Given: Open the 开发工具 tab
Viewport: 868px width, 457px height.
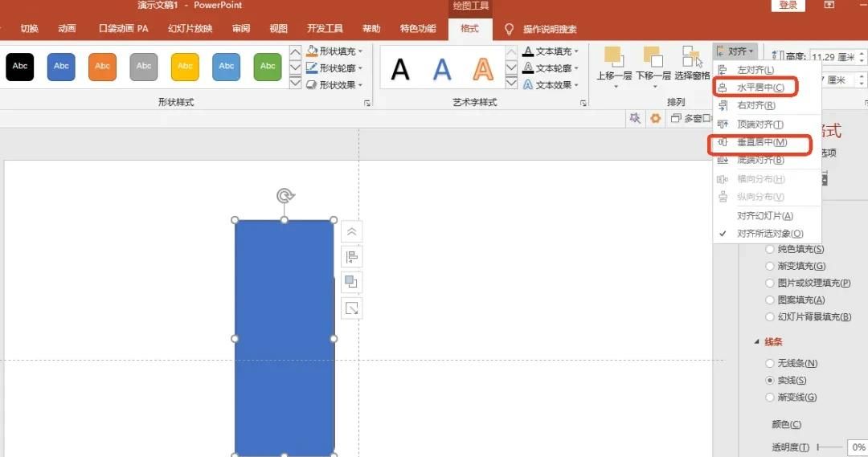Looking at the screenshot, I should coord(325,28).
